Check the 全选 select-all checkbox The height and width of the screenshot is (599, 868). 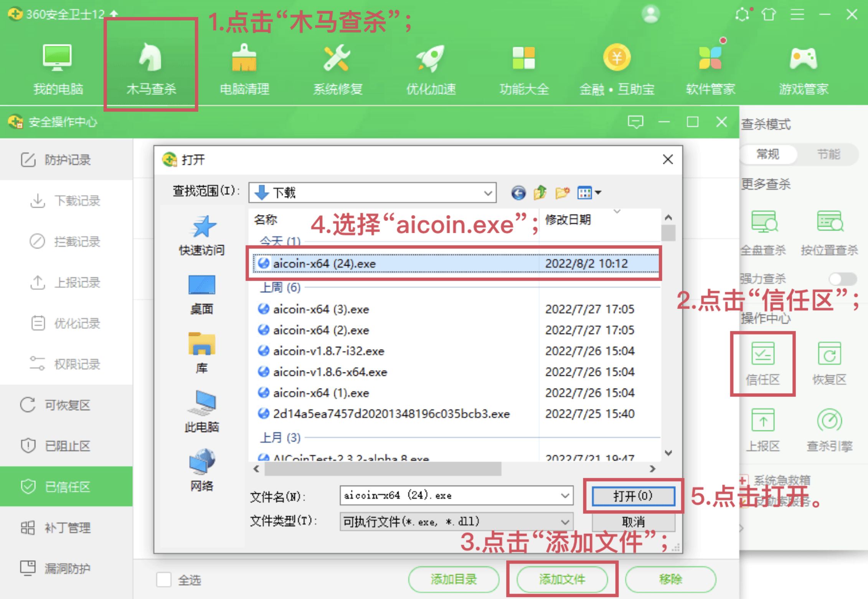point(163,579)
